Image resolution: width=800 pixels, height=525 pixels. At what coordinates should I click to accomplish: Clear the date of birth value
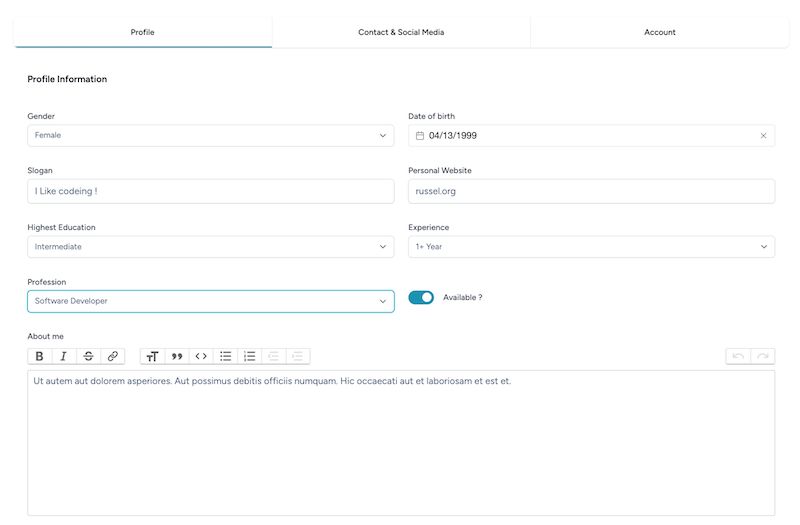pyautogui.click(x=763, y=136)
